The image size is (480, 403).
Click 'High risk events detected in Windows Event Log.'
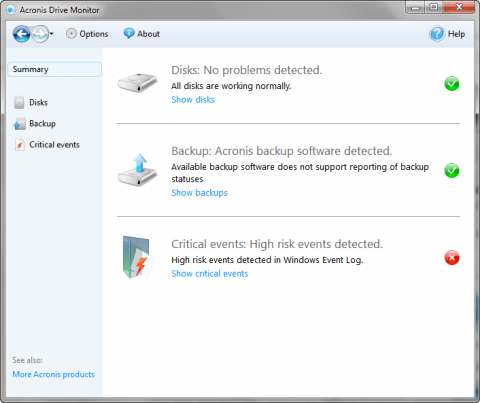point(267,260)
